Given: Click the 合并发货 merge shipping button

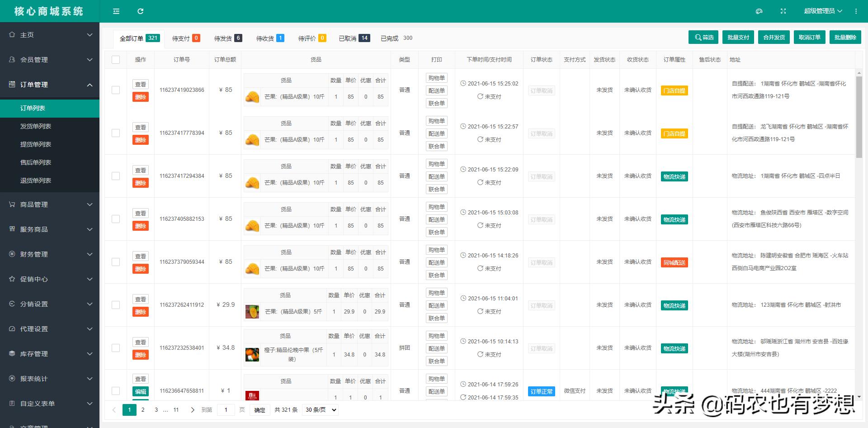Looking at the screenshot, I should coord(774,37).
